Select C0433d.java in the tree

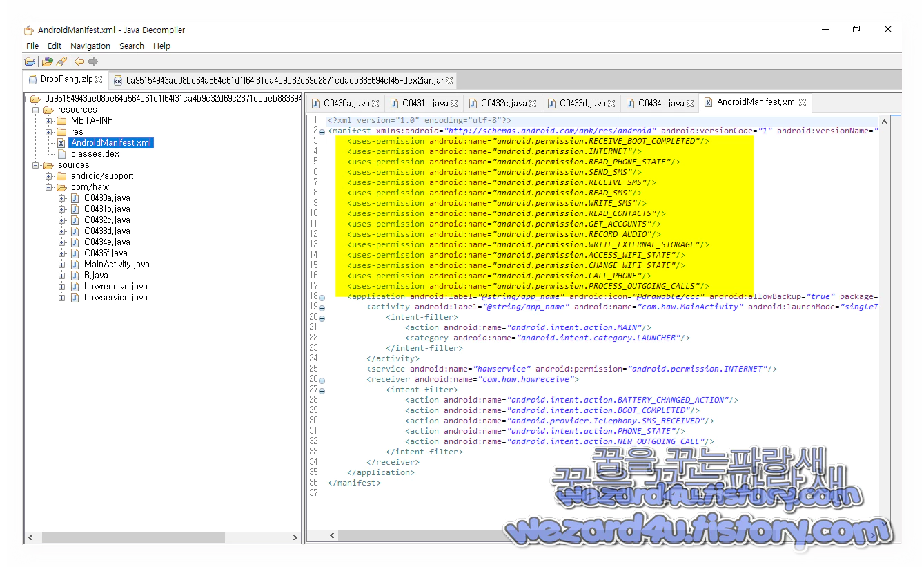[107, 231]
